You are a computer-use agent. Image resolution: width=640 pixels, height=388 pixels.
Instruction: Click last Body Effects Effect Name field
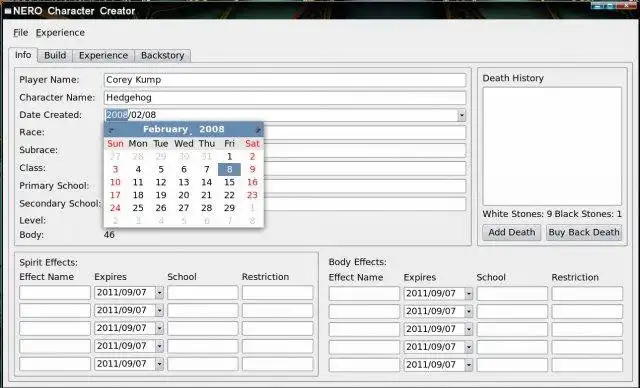[364, 365]
